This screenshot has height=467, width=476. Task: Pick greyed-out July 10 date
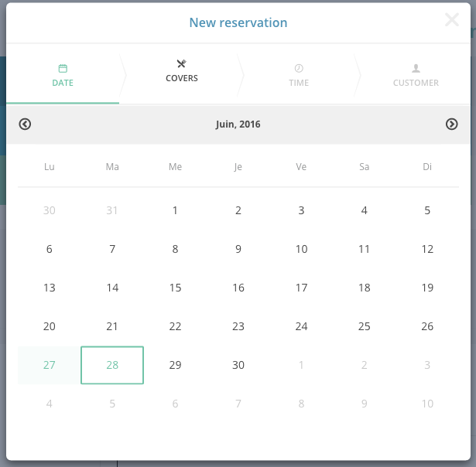pyautogui.click(x=427, y=404)
